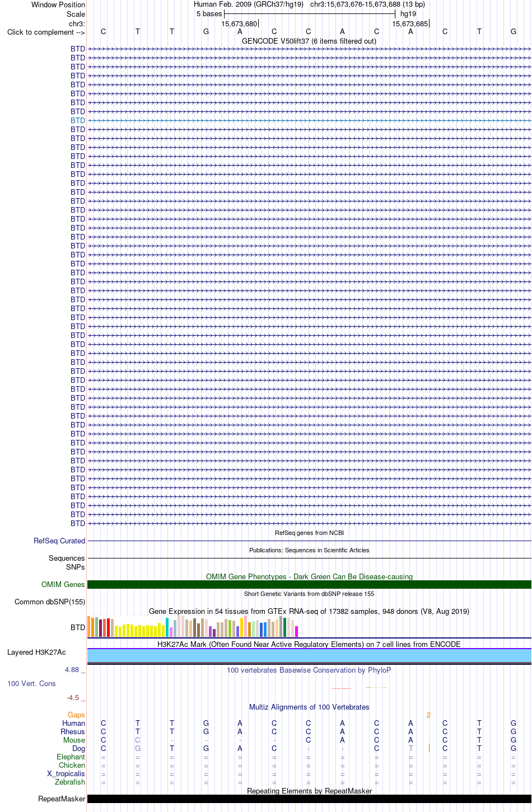Viewport: 532px width, 812px height.
Task: Click the -4.5 PhyloP lower scale value
Action: coord(73,697)
